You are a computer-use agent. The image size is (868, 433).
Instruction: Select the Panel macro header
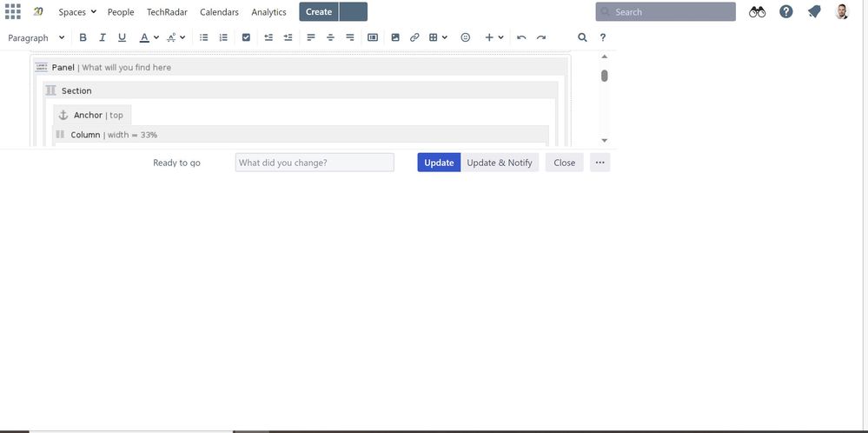pos(300,67)
